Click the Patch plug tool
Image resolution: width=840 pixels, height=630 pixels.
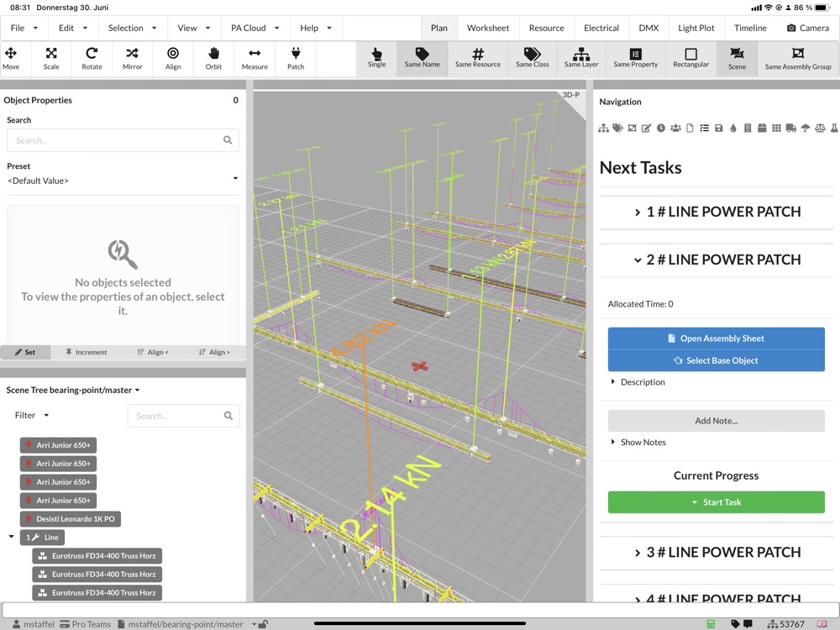click(x=296, y=58)
